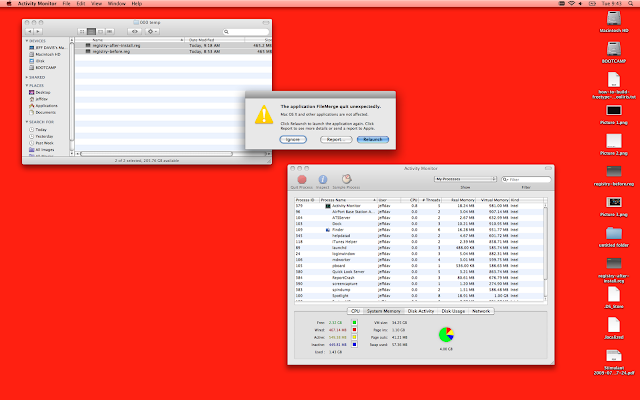The height and width of the screenshot is (400, 640).
Task: Select Picture 2.png on the desktop
Action: click(614, 141)
